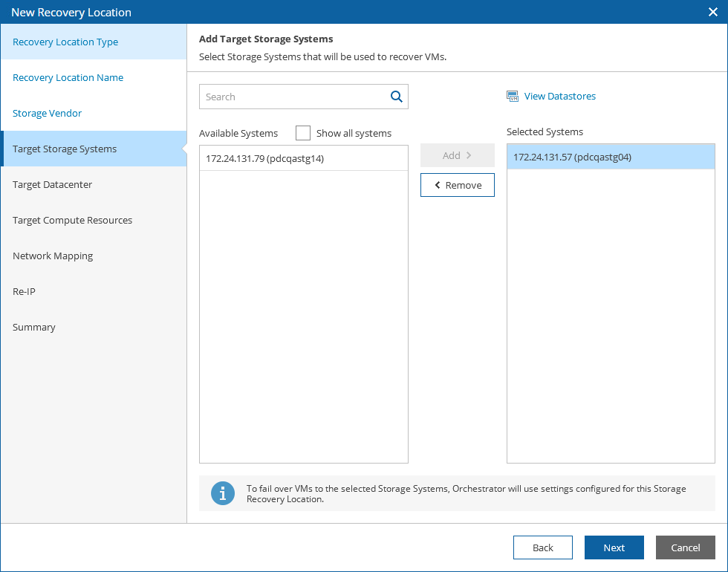Screen dimensions: 728x572
Task: Select the Re-IP step
Action: (x=25, y=292)
